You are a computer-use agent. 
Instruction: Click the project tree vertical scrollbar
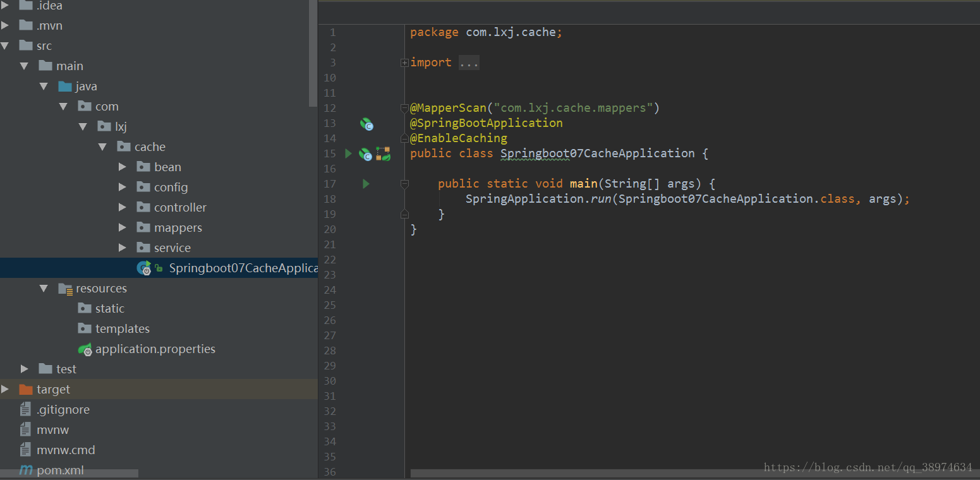[x=313, y=53]
